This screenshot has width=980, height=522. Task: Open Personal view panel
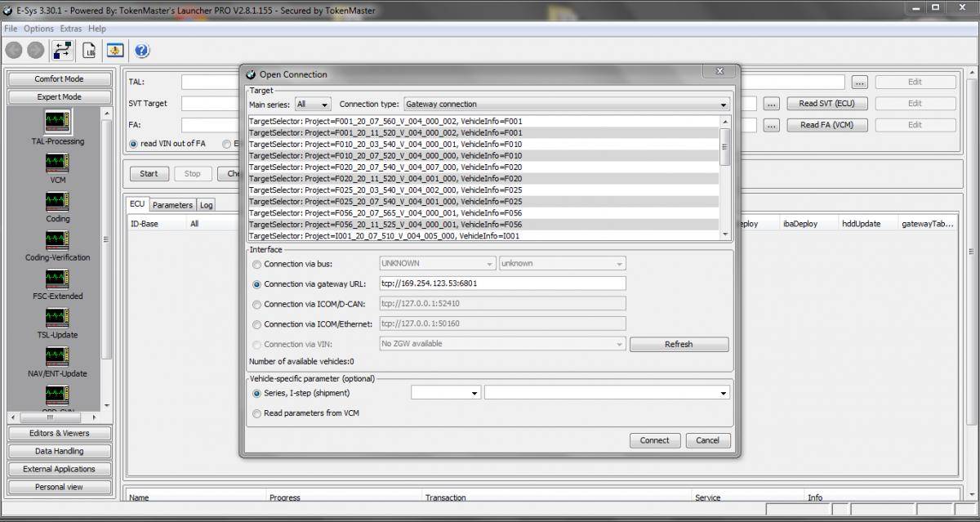tap(59, 487)
